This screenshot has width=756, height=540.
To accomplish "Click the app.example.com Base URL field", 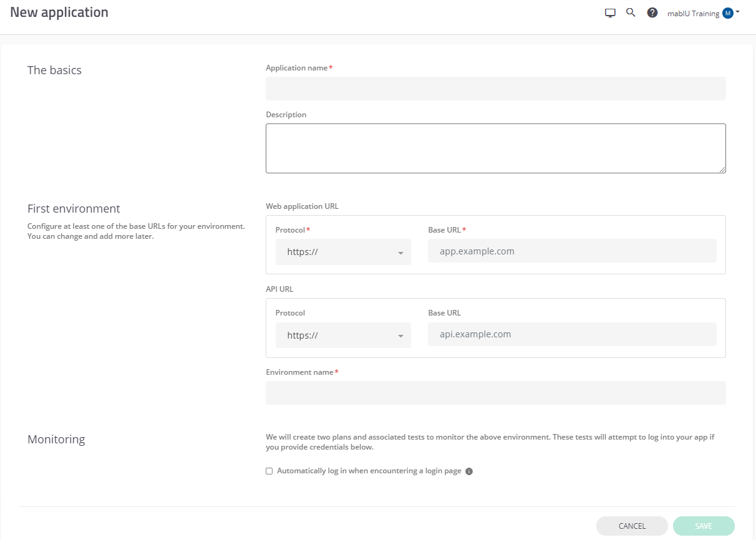I will click(x=572, y=251).
